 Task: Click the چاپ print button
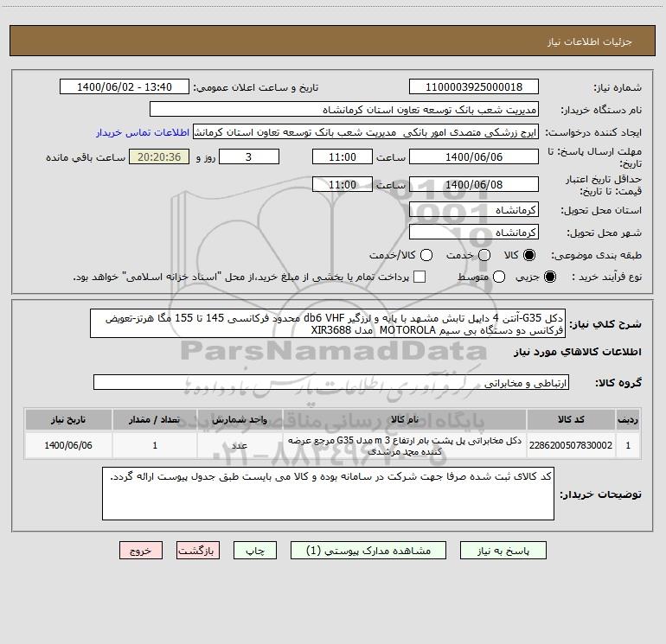[x=255, y=550]
